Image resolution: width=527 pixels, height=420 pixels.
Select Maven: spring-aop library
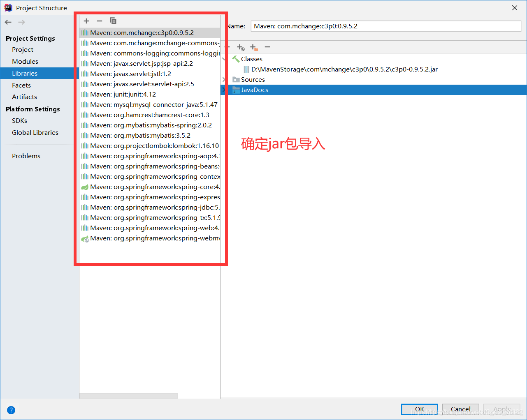pyautogui.click(x=150, y=156)
